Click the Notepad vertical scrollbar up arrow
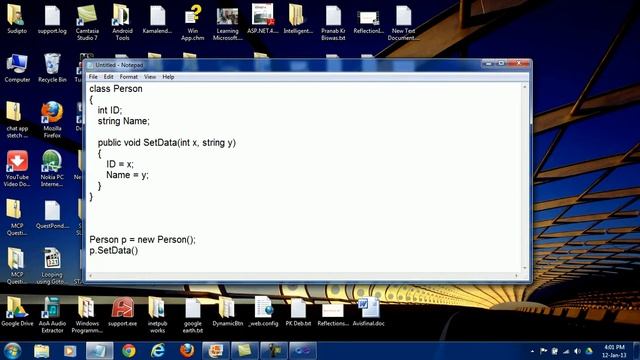Screen dimensions: 640x360 click(525, 87)
